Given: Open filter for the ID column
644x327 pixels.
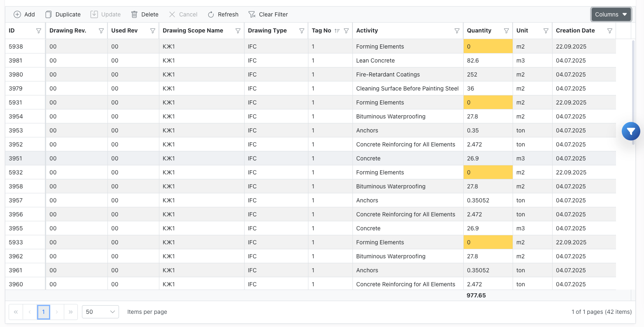Looking at the screenshot, I should 39,31.
